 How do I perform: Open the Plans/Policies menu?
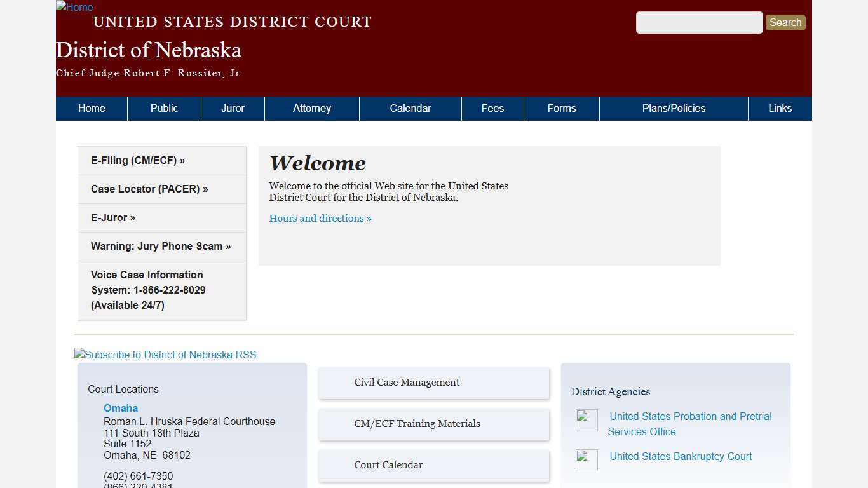(x=674, y=108)
